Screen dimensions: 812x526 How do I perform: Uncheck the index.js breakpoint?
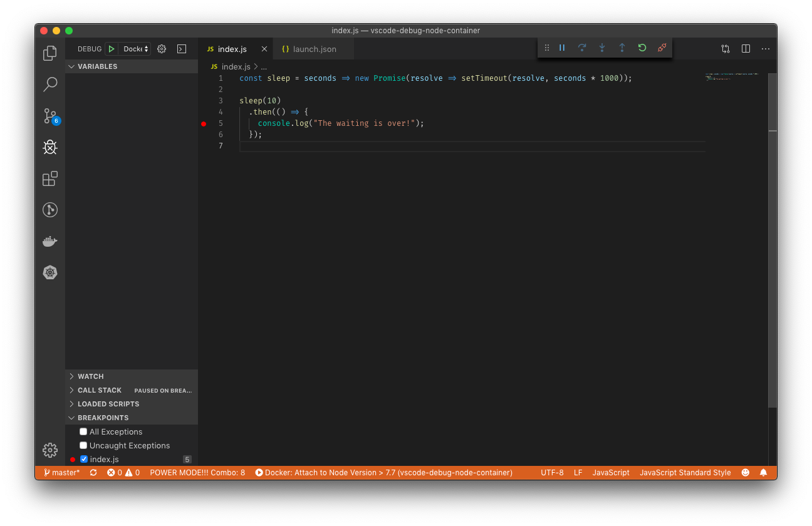point(84,459)
